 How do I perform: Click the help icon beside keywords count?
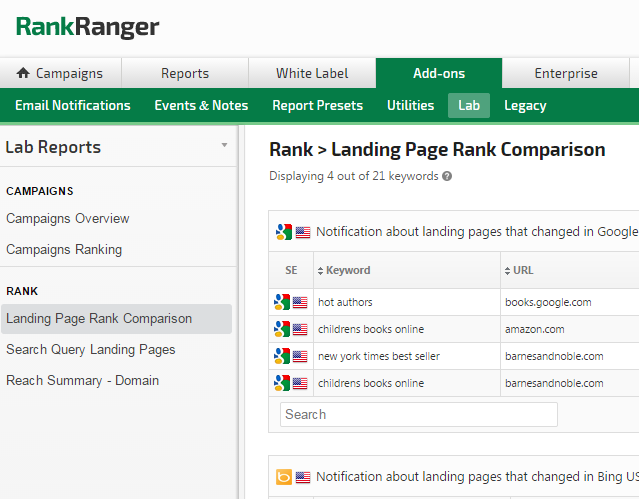447,176
